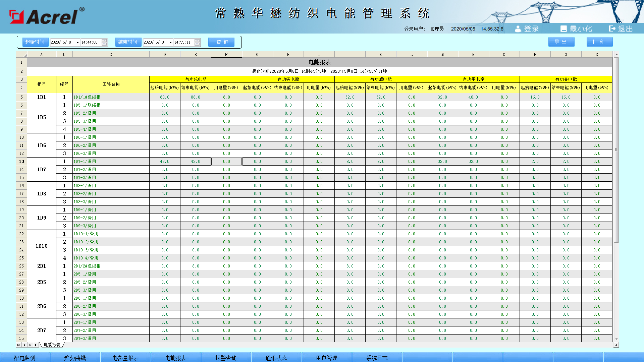Viewport: 644px width, 362px height.
Task: Select row 5 header
Action: pyautogui.click(x=21, y=97)
